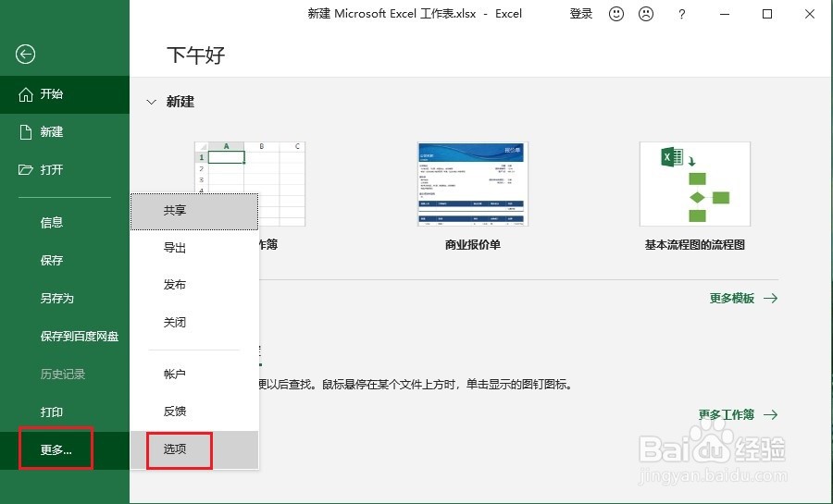Maximize the Excel window
This screenshot has height=504, width=833.
[767, 14]
